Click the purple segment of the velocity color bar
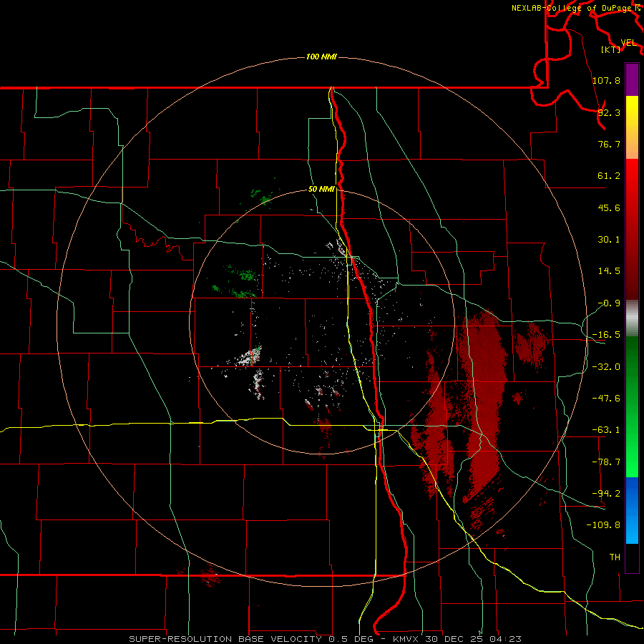Image resolution: width=644 pixels, height=644 pixels. (632, 79)
